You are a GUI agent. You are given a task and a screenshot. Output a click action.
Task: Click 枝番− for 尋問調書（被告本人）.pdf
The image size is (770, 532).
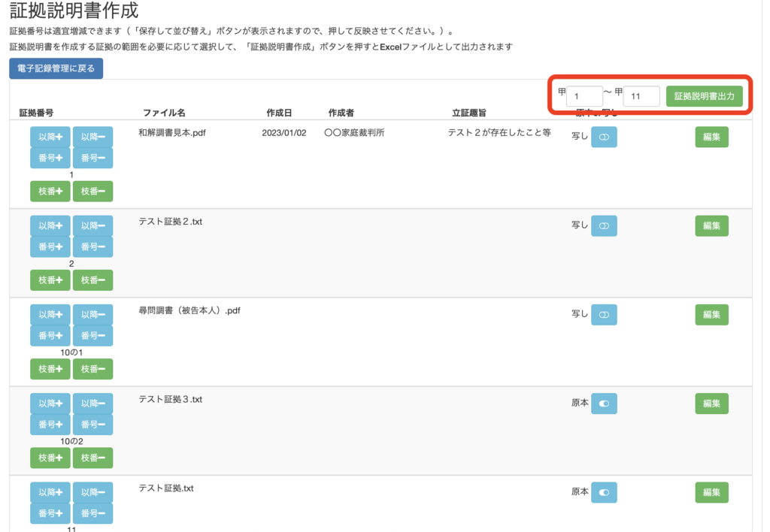click(92, 369)
